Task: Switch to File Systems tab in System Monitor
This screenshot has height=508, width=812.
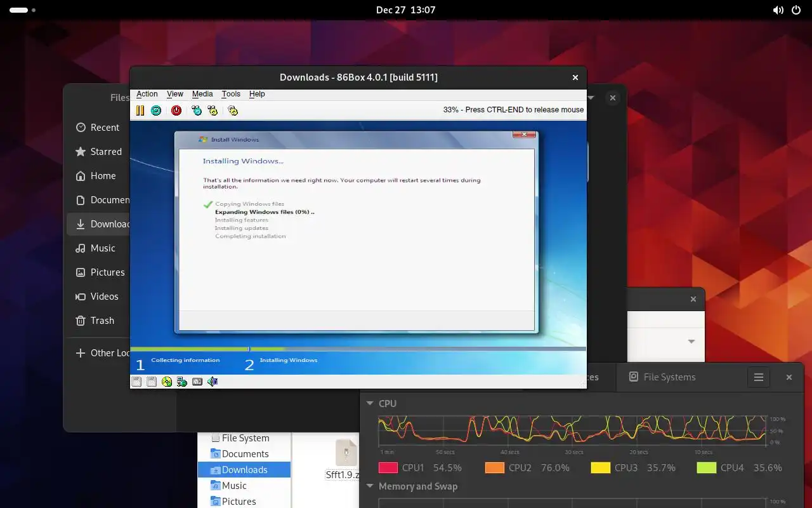Action: click(662, 377)
